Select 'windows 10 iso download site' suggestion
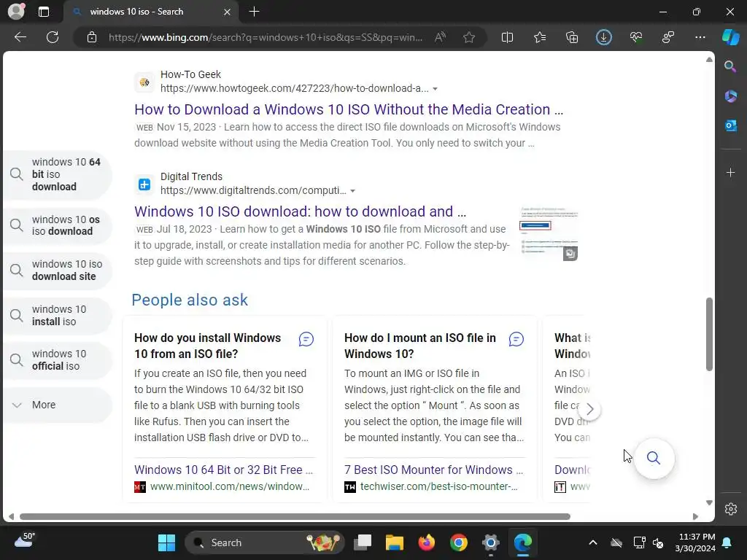This screenshot has width=747, height=560. (57, 270)
